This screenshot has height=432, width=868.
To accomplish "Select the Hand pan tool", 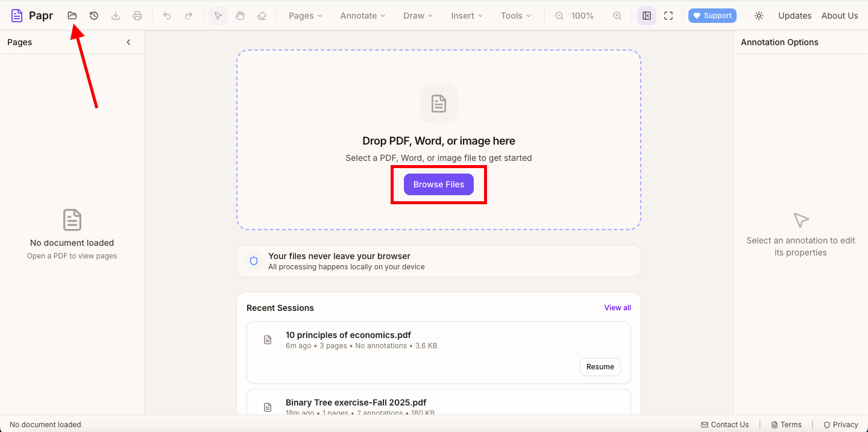I will (x=240, y=16).
